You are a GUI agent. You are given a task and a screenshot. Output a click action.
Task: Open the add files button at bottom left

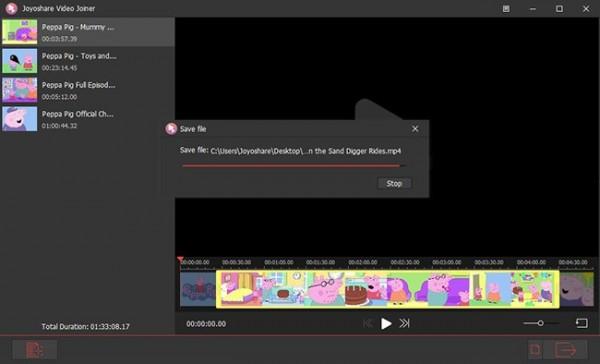point(35,350)
